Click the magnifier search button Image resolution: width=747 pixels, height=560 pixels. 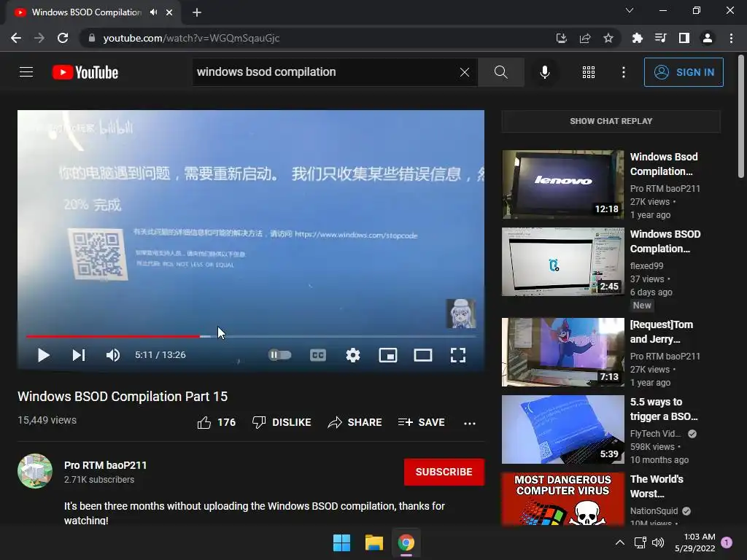pyautogui.click(x=500, y=72)
